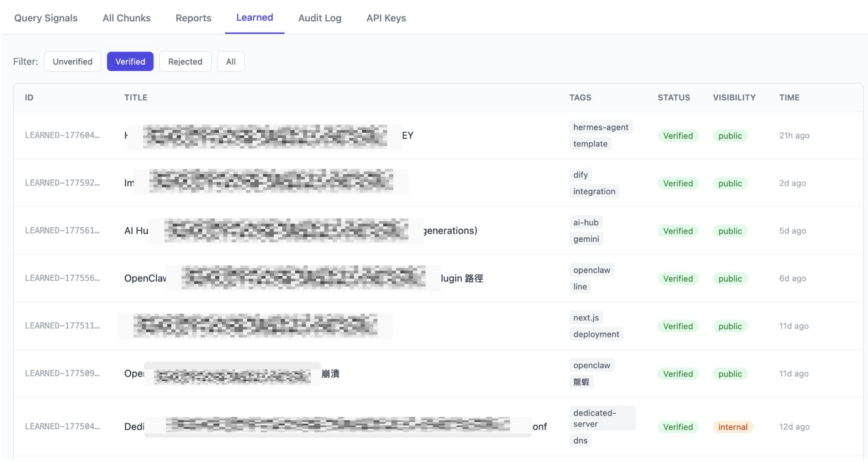
Task: Click the TIME column header
Action: [x=789, y=97]
